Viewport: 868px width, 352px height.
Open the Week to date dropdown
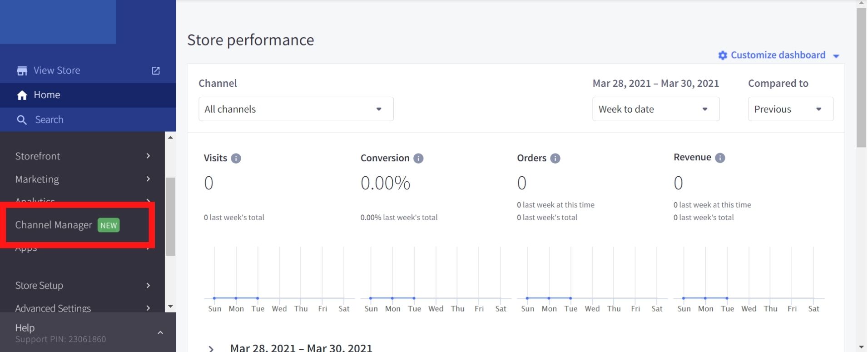pos(655,109)
